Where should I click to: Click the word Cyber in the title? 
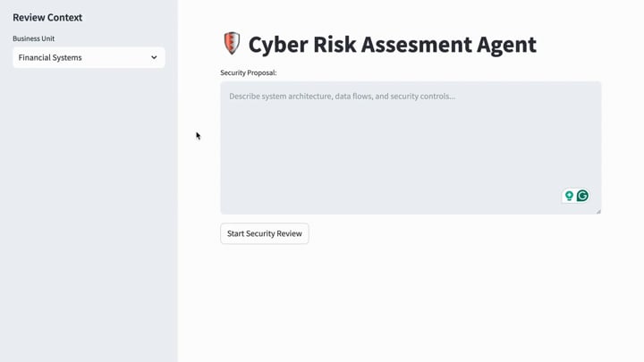click(278, 45)
